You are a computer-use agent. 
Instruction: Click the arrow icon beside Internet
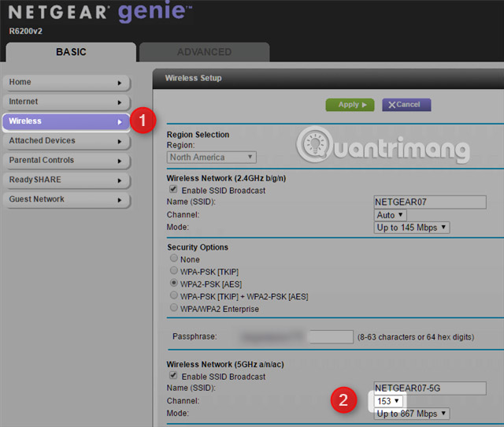click(120, 102)
